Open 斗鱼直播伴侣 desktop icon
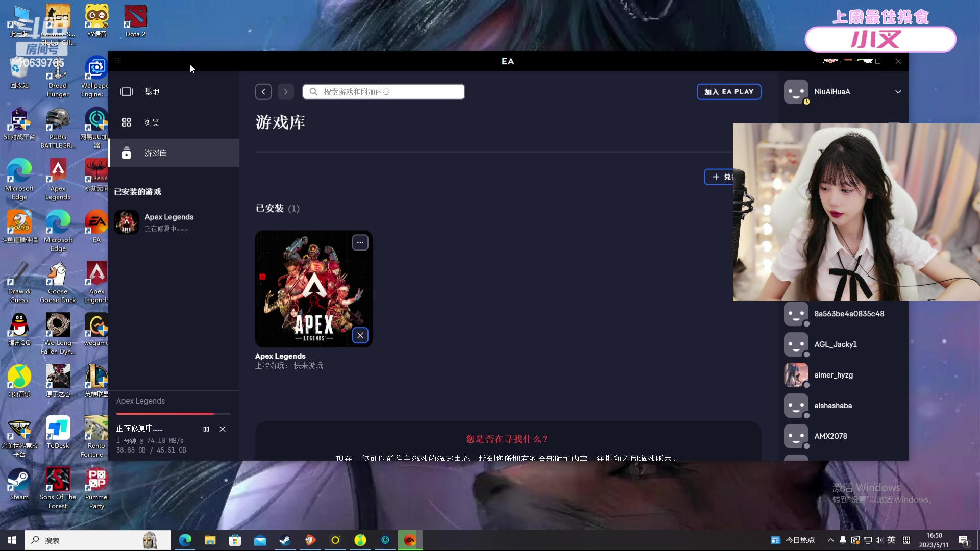The width and height of the screenshot is (980, 551). point(19,227)
